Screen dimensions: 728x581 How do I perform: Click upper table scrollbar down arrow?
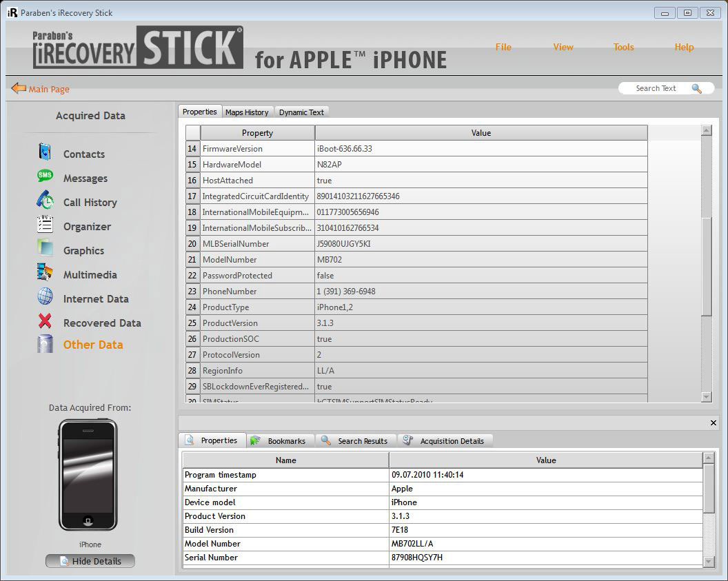(706, 397)
